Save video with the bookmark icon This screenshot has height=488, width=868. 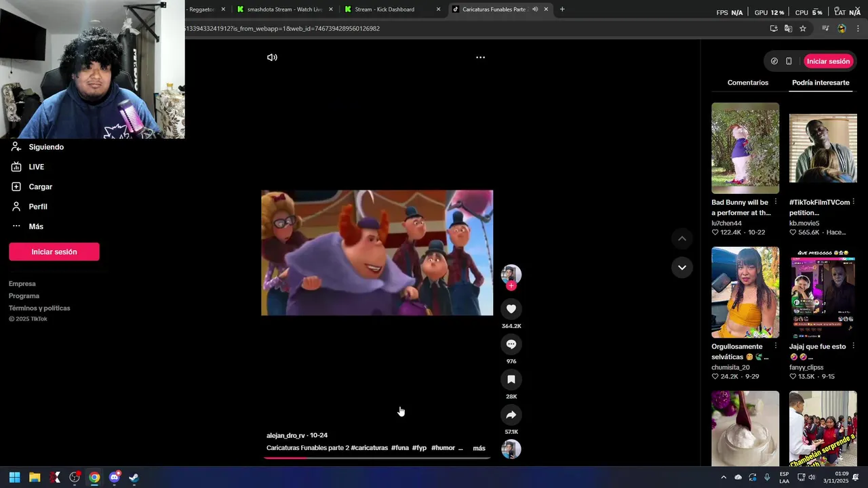pos(511,380)
